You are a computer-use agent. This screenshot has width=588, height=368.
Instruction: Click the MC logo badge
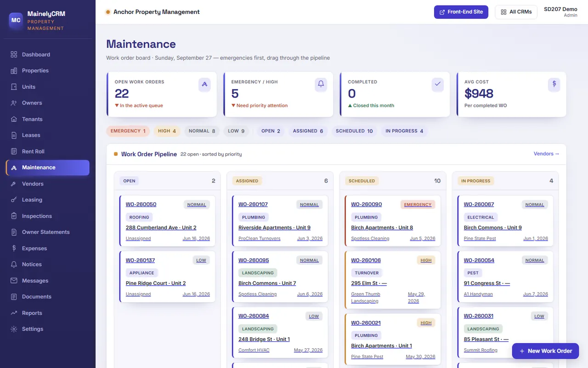coord(16,20)
